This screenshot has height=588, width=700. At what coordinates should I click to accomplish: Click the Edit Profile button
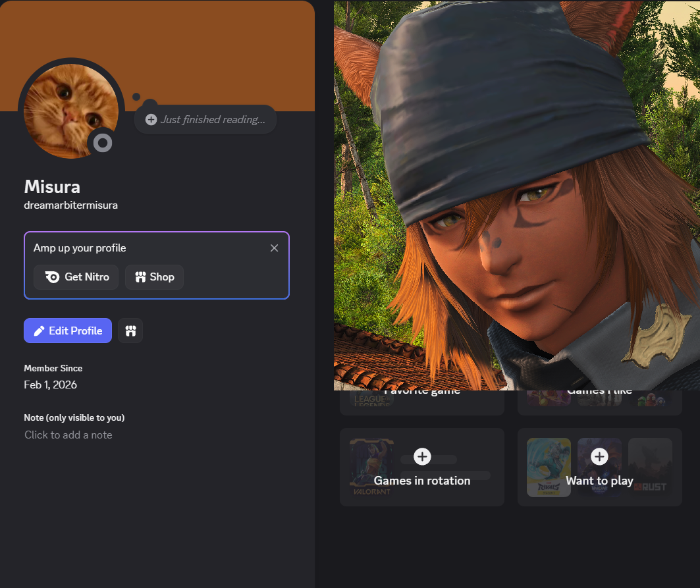tap(68, 331)
